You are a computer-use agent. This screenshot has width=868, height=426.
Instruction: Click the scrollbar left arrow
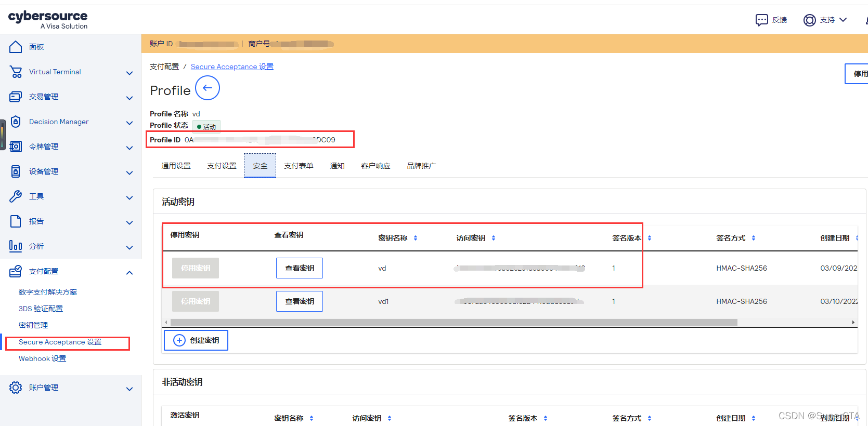pos(166,322)
